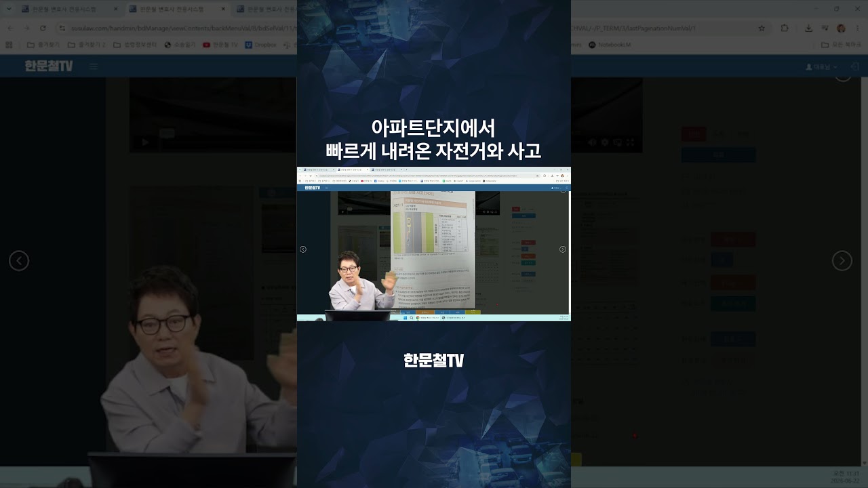The image size is (868, 488).
Task: Open the apps grid in the bookmarks bar
Action: click(9, 45)
